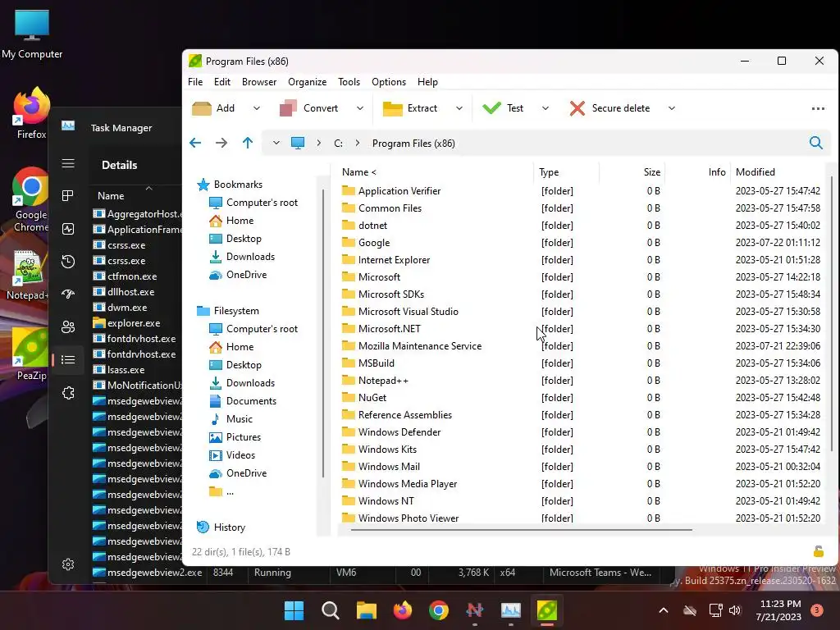The width and height of the screenshot is (840, 630).
Task: Open History in the sidebar
Action: tap(221, 527)
